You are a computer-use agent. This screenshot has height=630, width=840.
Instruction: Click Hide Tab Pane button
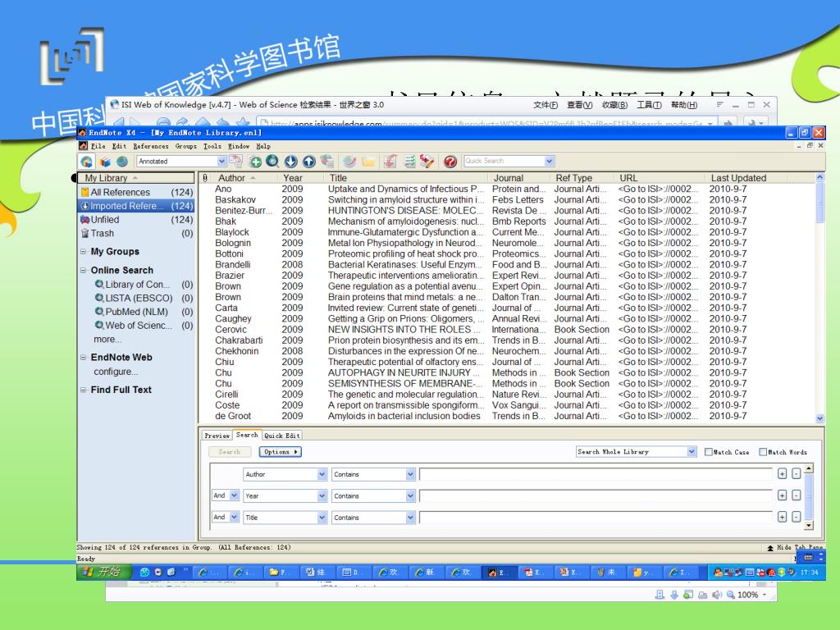[795, 547]
